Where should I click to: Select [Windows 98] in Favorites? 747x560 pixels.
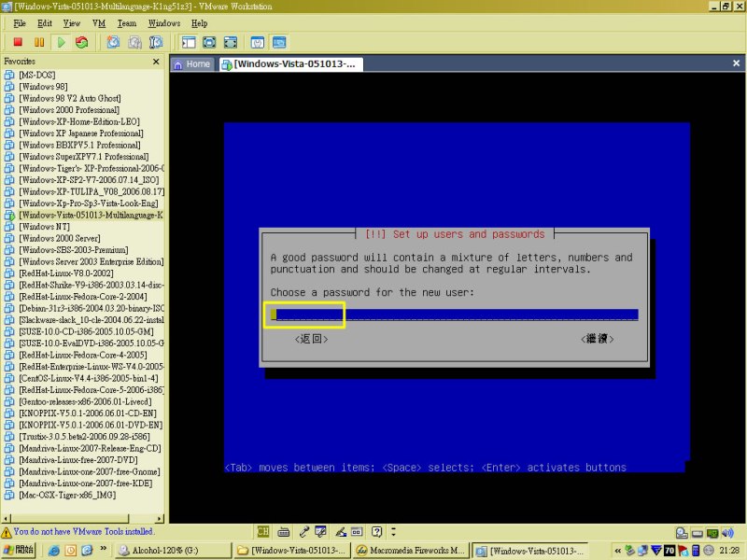[x=43, y=87]
